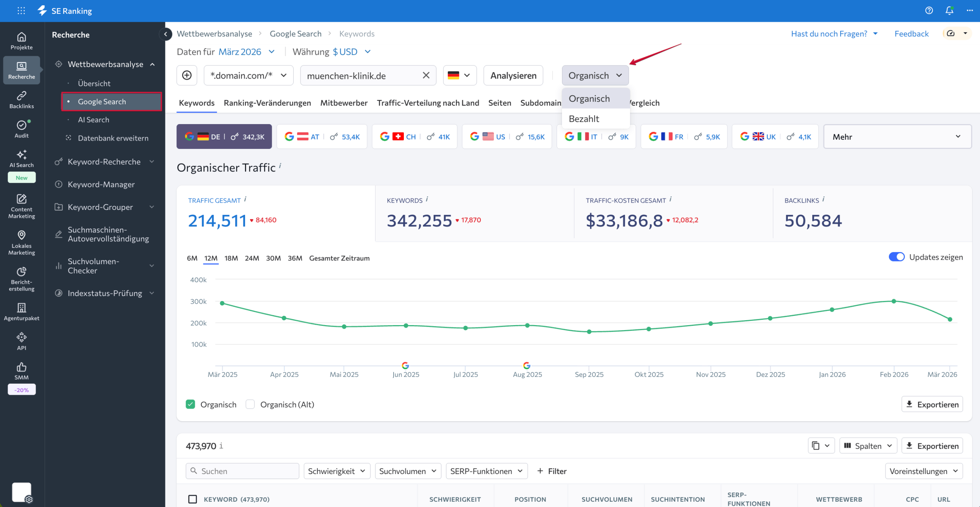The height and width of the screenshot is (507, 980).
Task: Click the notification bell icon
Action: pos(949,11)
